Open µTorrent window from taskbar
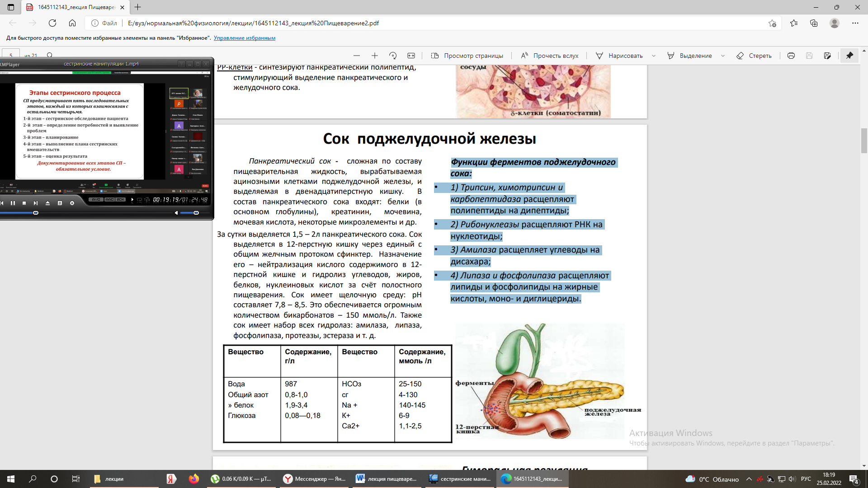The height and width of the screenshot is (488, 868). pyautogui.click(x=241, y=479)
